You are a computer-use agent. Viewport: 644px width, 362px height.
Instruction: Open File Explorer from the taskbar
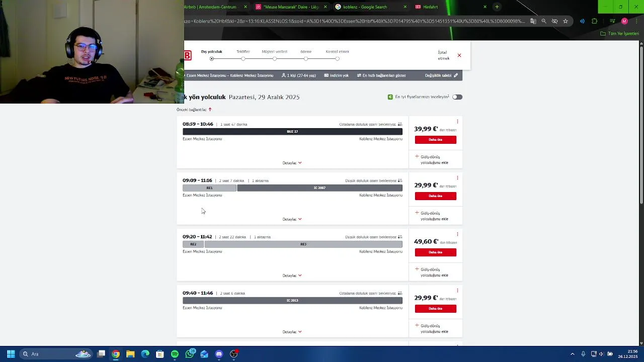point(130,354)
